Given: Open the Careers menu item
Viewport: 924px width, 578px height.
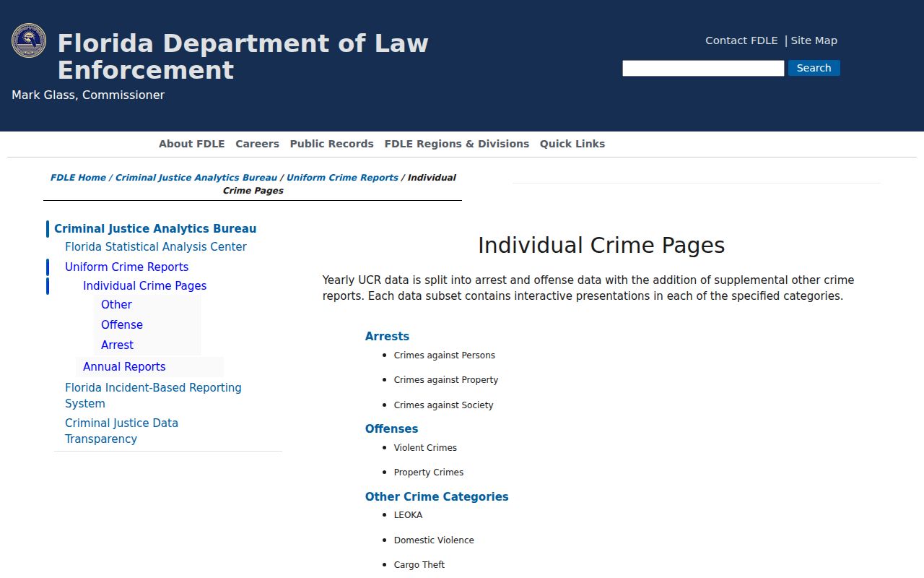Looking at the screenshot, I should pos(257,144).
